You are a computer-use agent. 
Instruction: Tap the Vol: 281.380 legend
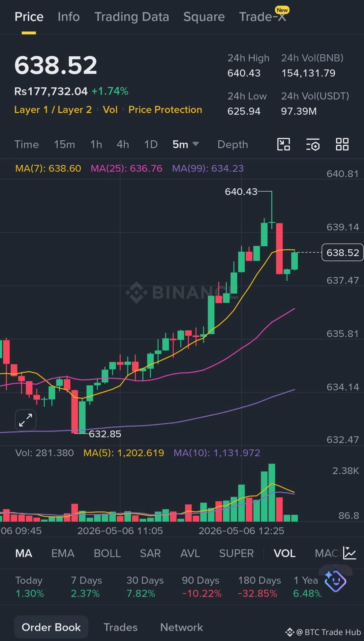[x=44, y=453]
